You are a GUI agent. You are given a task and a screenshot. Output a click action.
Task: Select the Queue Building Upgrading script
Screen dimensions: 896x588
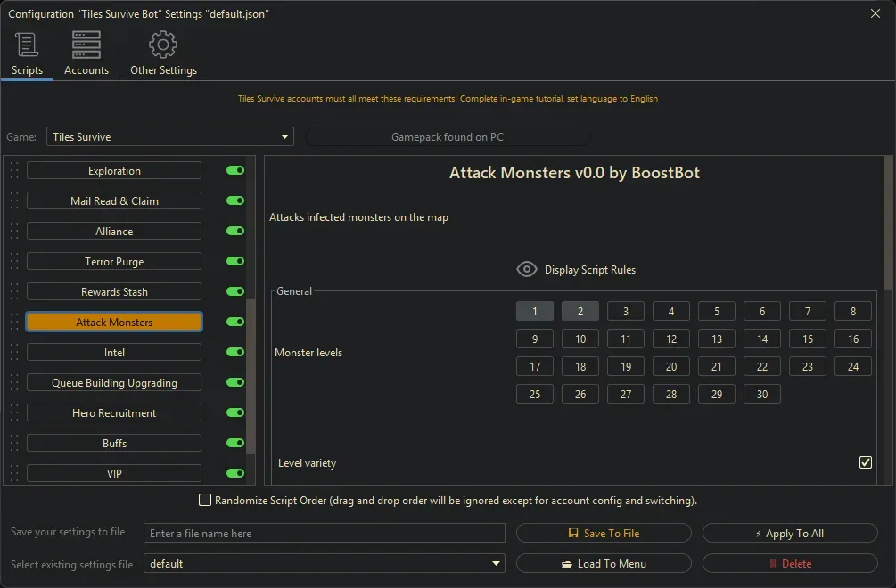114,383
